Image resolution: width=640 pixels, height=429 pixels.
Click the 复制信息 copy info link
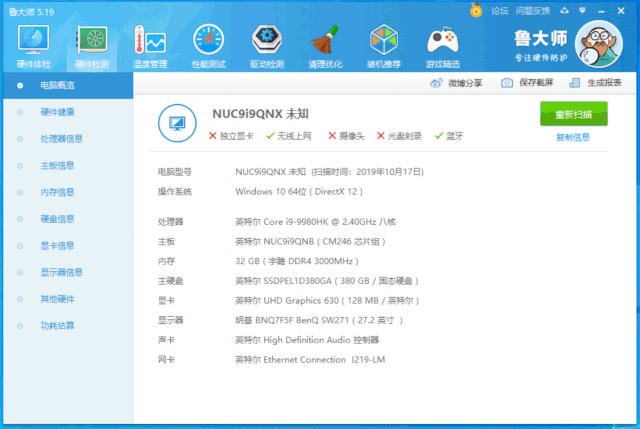tap(573, 138)
